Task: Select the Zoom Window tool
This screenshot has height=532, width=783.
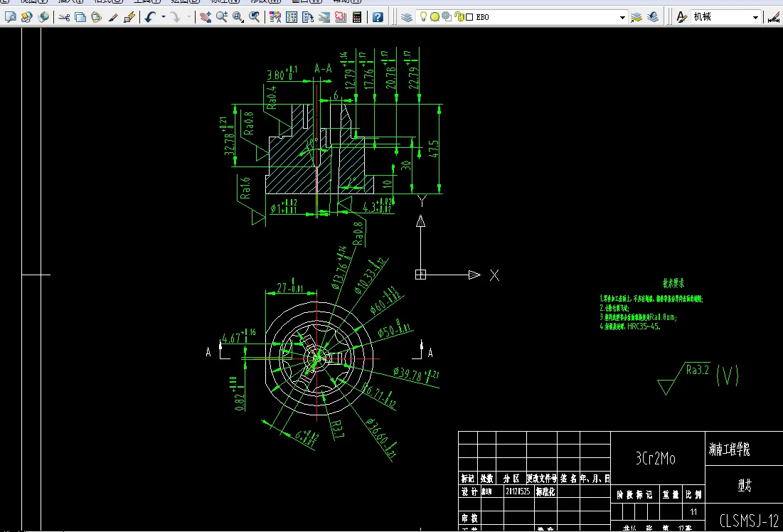Action: click(x=238, y=18)
